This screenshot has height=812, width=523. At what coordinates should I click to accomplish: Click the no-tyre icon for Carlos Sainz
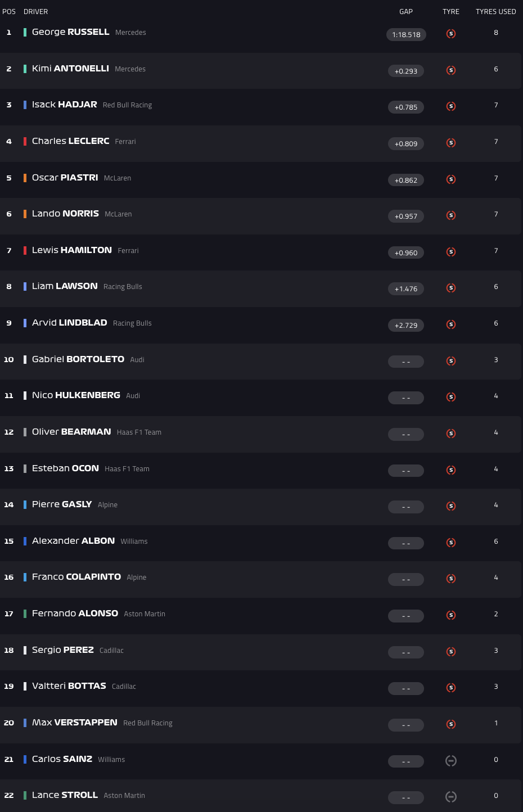click(x=451, y=761)
